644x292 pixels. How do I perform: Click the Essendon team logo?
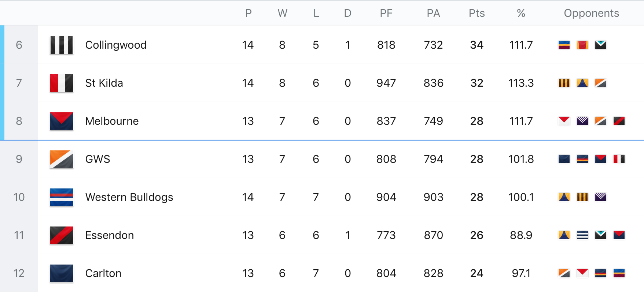(x=62, y=235)
